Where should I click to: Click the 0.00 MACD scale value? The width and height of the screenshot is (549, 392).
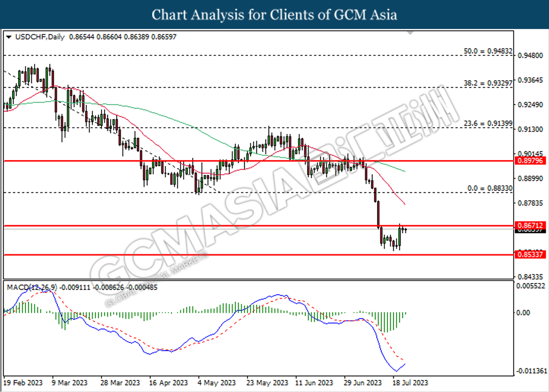[x=523, y=313]
